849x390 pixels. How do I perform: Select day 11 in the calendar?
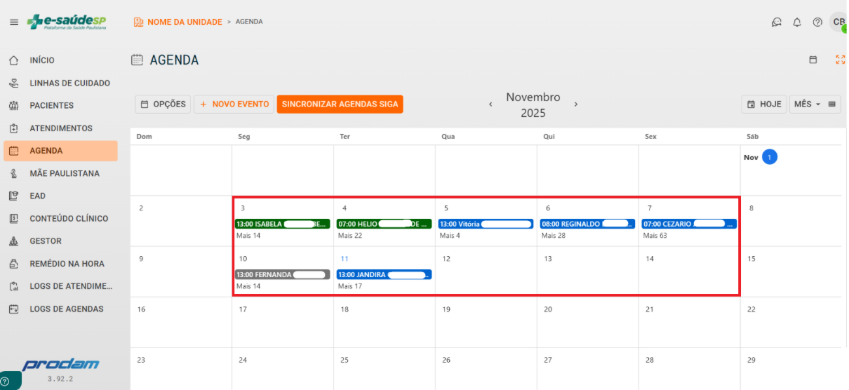coord(344,259)
